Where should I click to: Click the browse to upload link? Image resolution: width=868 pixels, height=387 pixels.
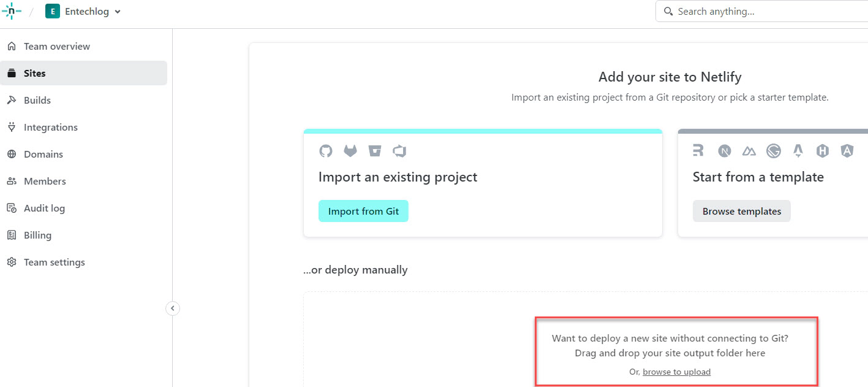[676, 372]
